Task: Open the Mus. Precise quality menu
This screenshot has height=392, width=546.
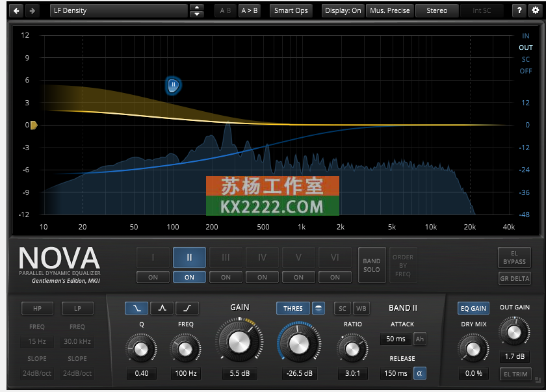Action: click(x=390, y=11)
